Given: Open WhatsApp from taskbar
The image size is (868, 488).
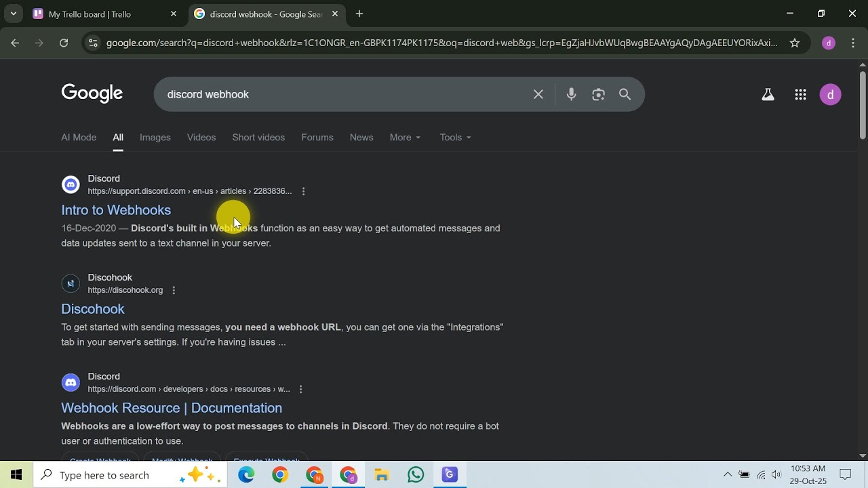Looking at the screenshot, I should (x=416, y=475).
